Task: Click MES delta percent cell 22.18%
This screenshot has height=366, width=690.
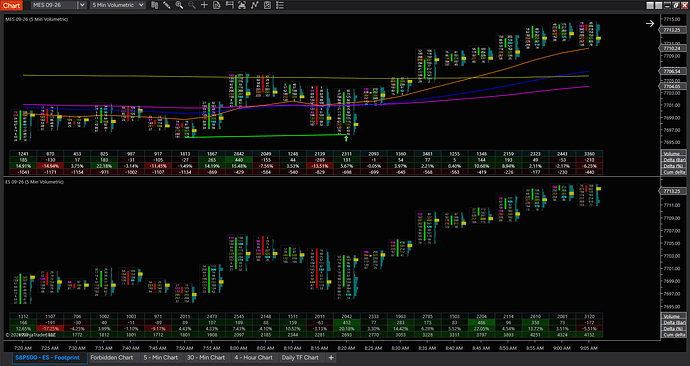Action: point(104,166)
